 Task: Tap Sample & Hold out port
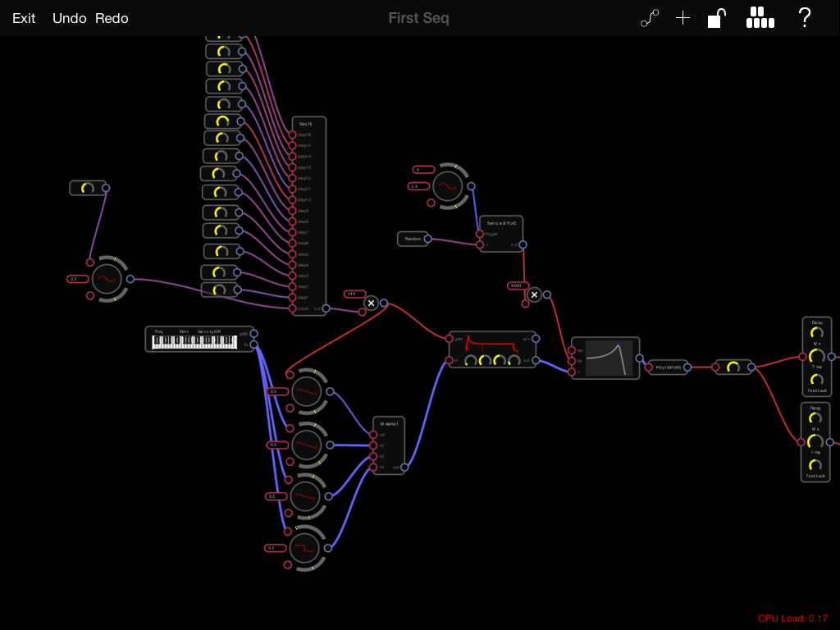(x=523, y=244)
